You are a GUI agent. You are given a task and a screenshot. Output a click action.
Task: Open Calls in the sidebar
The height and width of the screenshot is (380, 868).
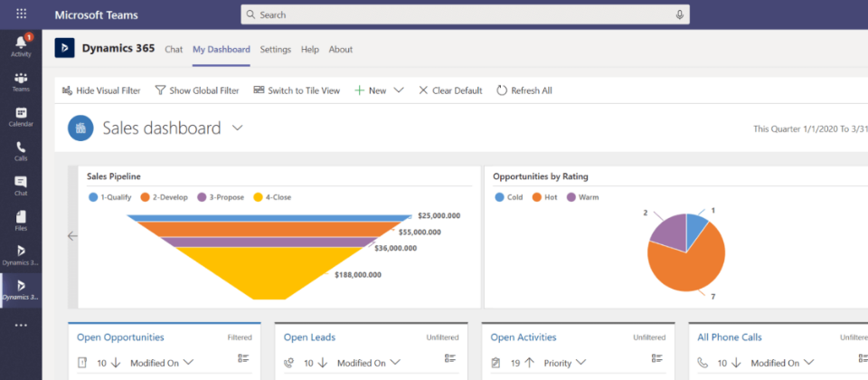click(21, 151)
